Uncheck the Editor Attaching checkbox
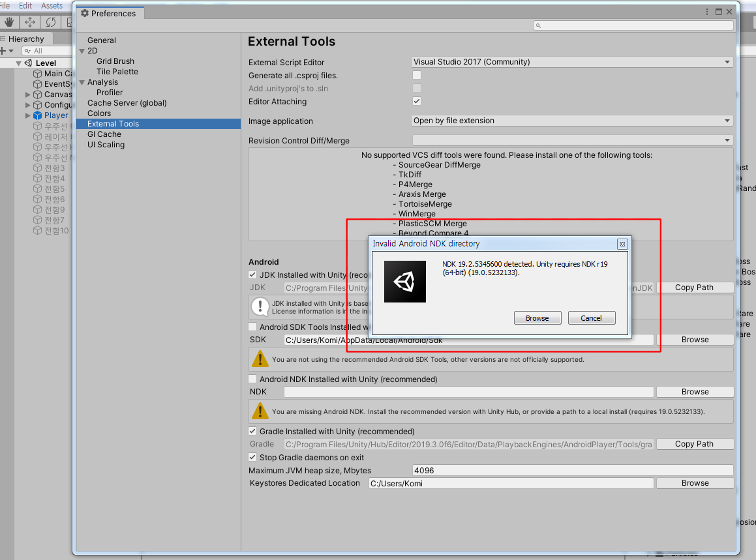Image resolution: width=756 pixels, height=560 pixels. pyautogui.click(x=417, y=101)
